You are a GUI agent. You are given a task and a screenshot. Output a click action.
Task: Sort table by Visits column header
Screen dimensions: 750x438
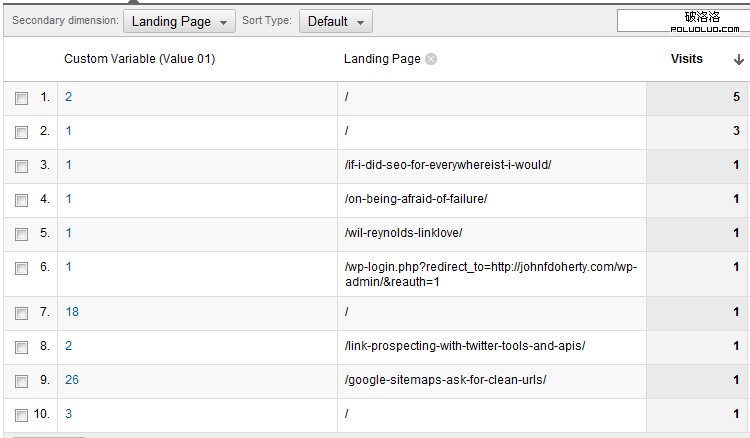686,59
